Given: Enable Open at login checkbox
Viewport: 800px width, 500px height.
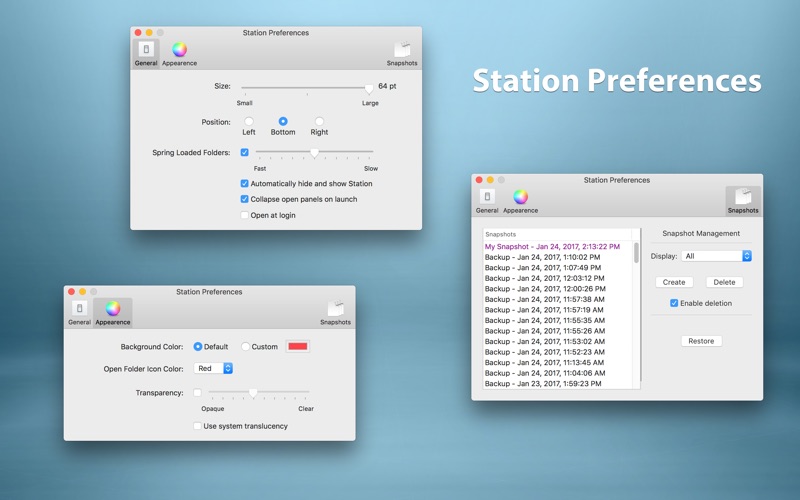Looking at the screenshot, I should 245,215.
